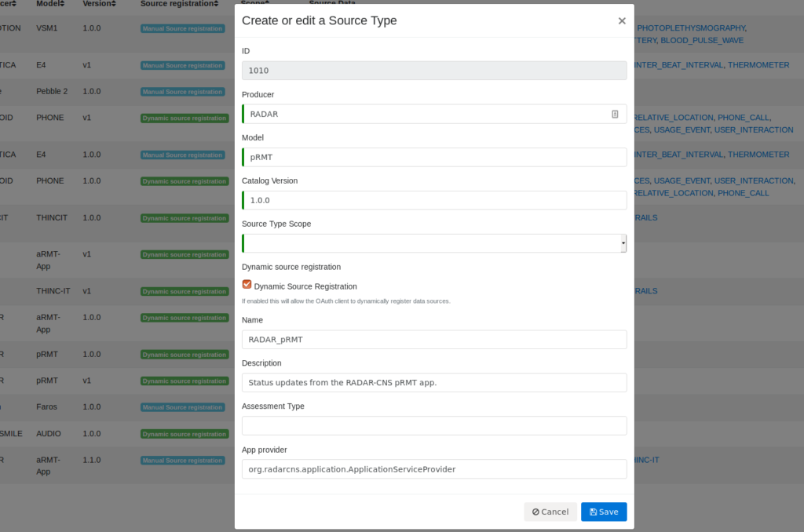Sort background table by Version column
Image resolution: width=804 pixels, height=532 pixels.
tap(100, 4)
